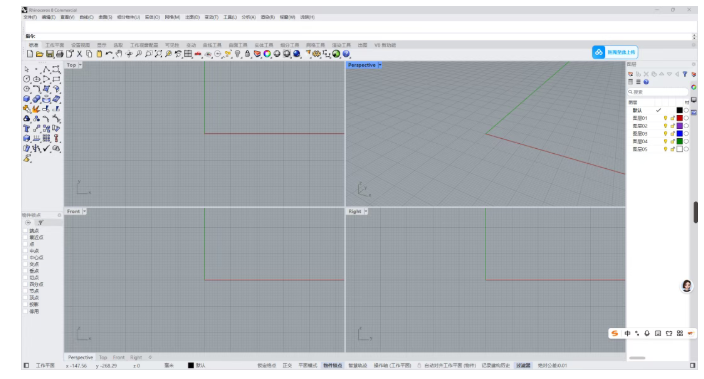Click the IME microphone icon
The image size is (704, 379).
pos(647,333)
